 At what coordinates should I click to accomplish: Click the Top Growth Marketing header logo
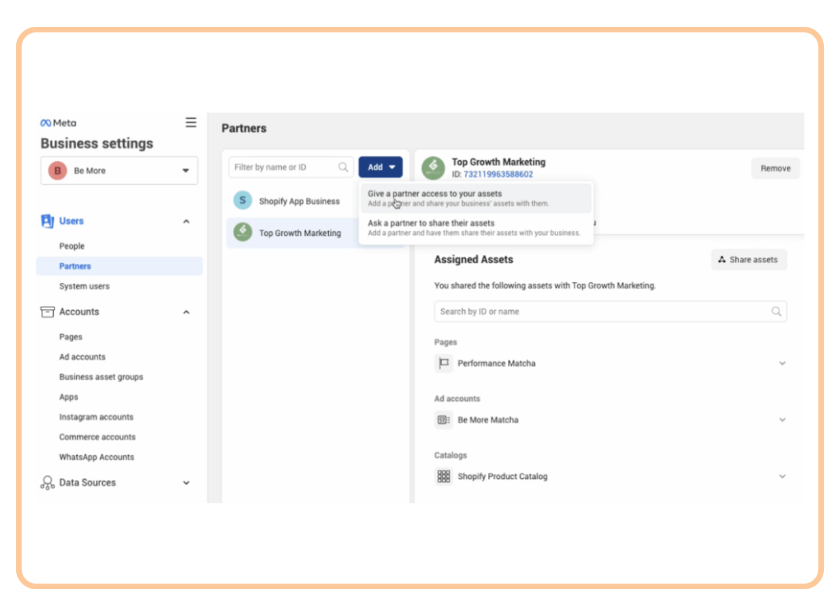[433, 167]
